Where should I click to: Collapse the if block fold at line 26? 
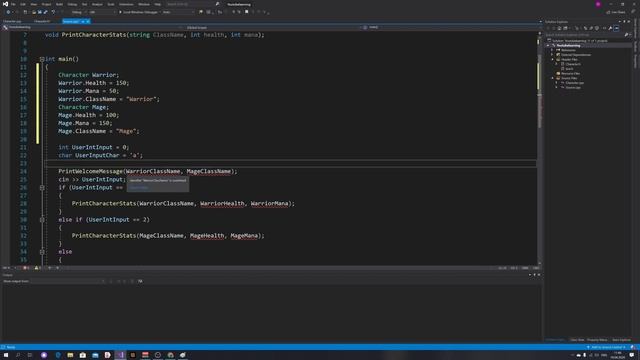tap(42, 188)
